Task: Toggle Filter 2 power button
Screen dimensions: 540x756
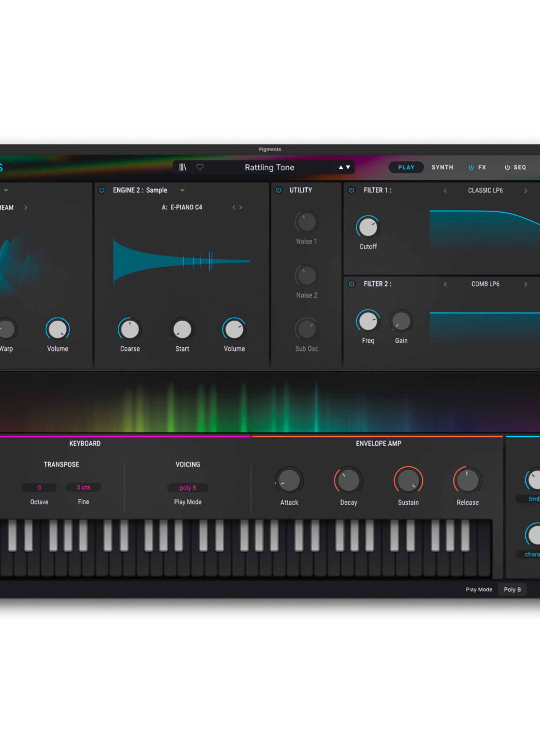Action: tap(351, 284)
